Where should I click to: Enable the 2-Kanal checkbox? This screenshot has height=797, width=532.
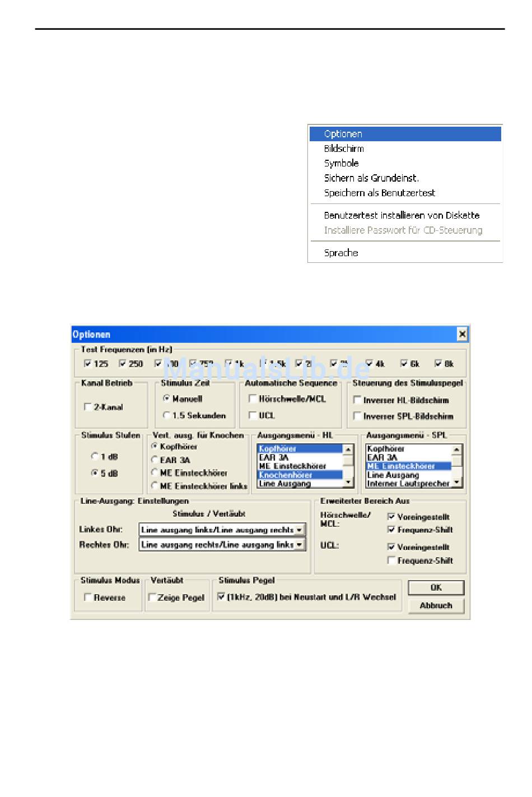87,407
